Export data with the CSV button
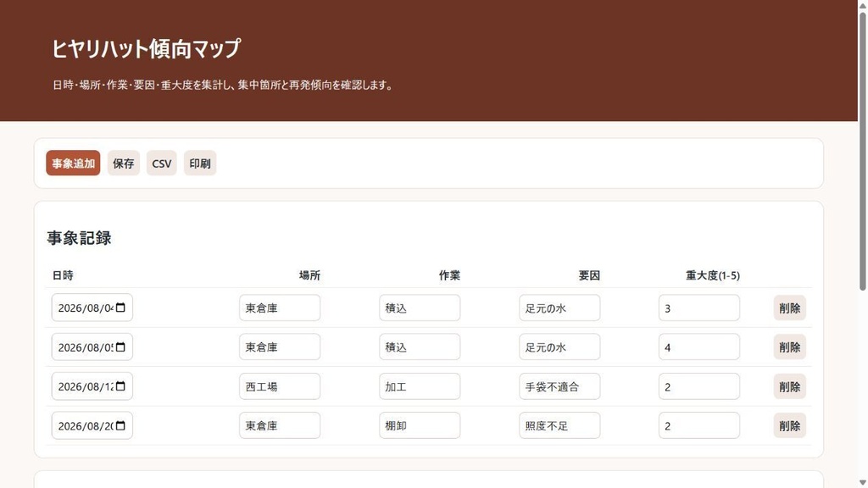Screen dimensions: 868x488 pos(162,164)
